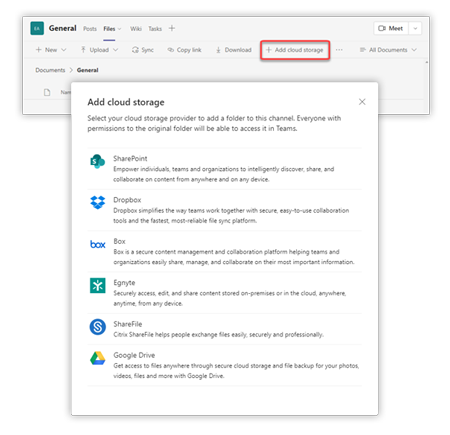
Task: Click the Dropbox logo icon
Action: (97, 202)
